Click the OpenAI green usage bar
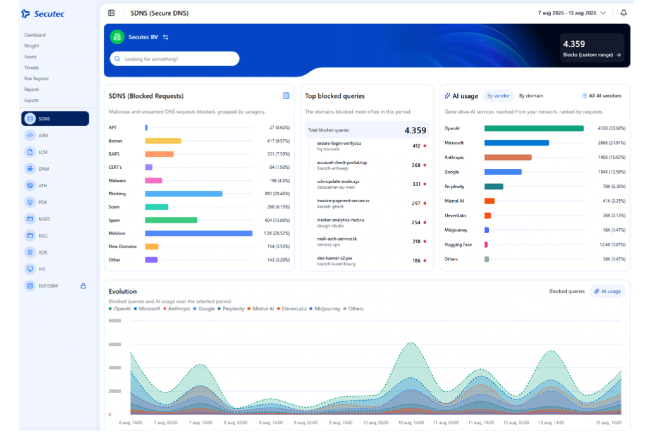This screenshot has height=433, width=650. [534, 128]
